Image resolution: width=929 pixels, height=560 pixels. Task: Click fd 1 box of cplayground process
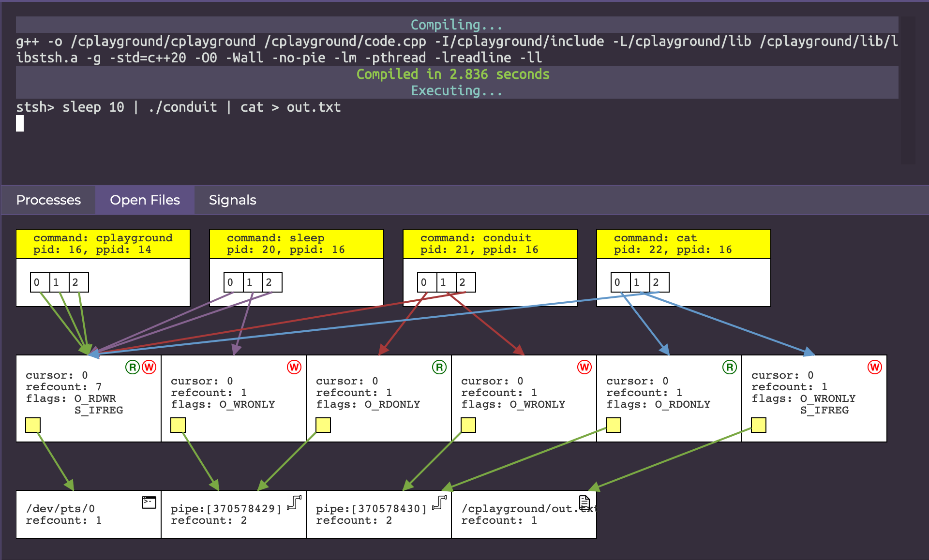tap(59, 282)
